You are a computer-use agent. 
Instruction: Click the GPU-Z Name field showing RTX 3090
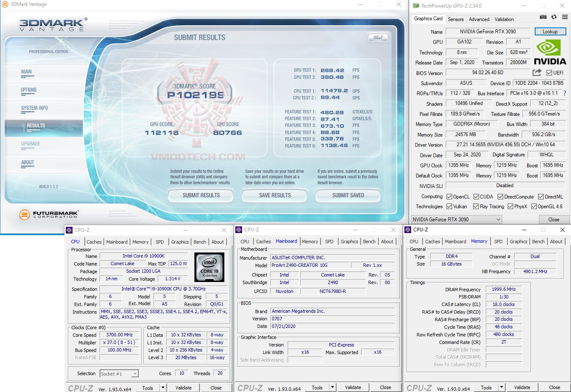(x=488, y=32)
